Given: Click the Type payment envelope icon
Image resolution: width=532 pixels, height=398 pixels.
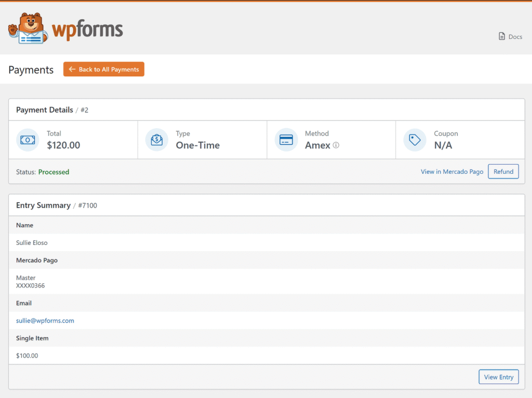Looking at the screenshot, I should (x=157, y=140).
